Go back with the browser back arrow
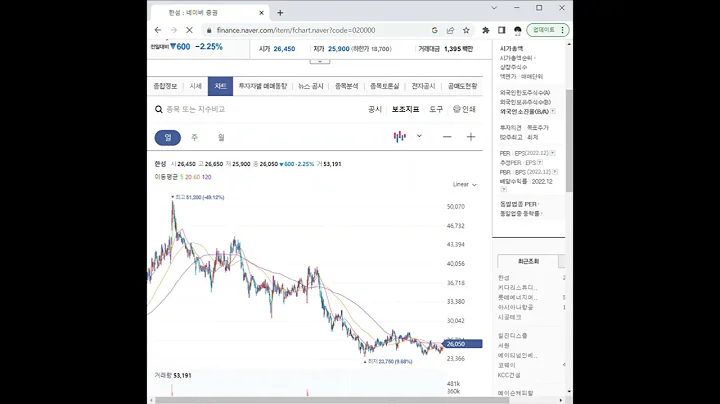 pos(158,30)
